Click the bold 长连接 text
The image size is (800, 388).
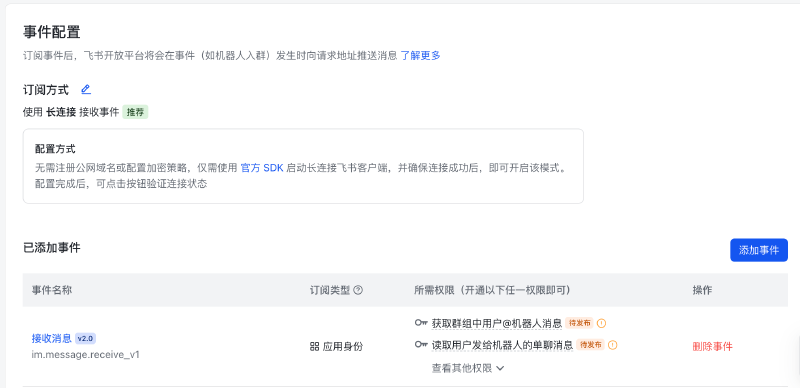(x=61, y=112)
